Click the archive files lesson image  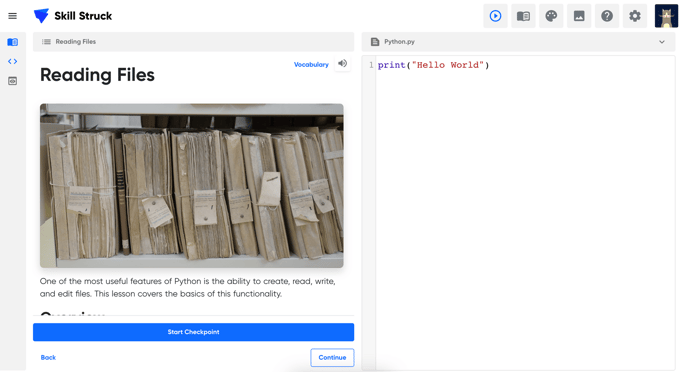192,185
